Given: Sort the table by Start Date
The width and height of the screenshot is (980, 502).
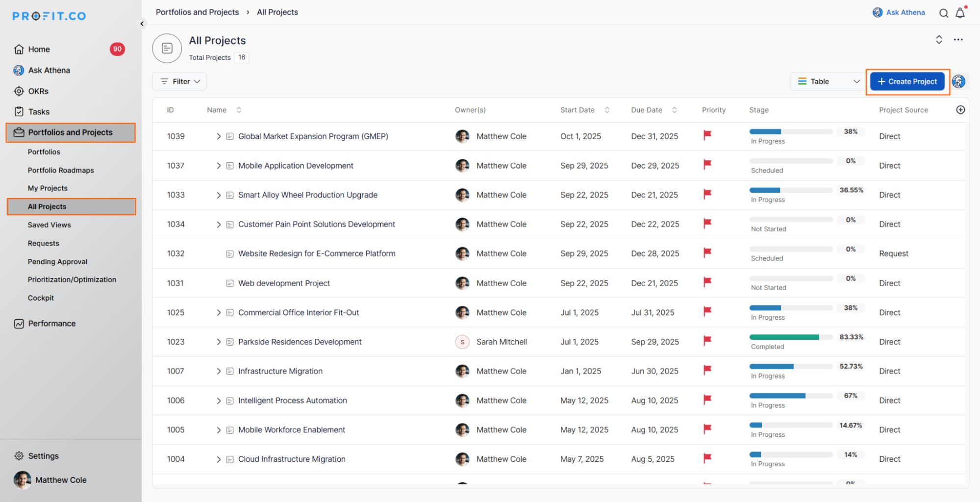Looking at the screenshot, I should 607,110.
